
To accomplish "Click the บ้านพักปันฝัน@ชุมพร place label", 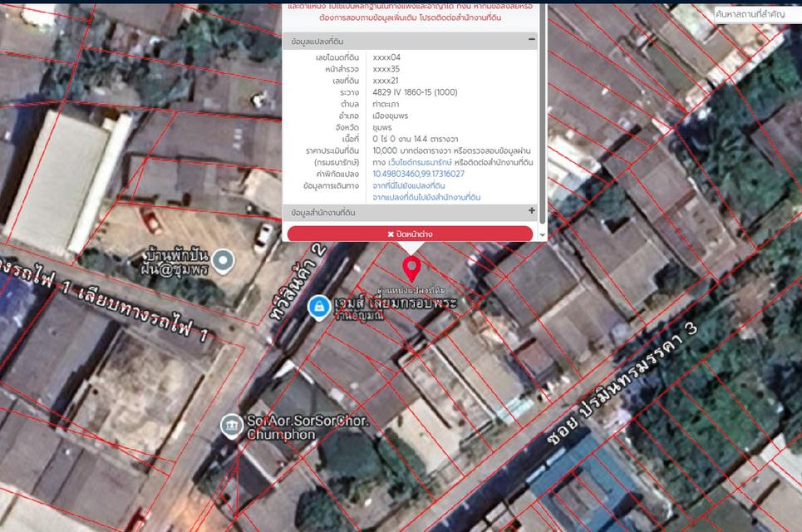I will (x=175, y=261).
